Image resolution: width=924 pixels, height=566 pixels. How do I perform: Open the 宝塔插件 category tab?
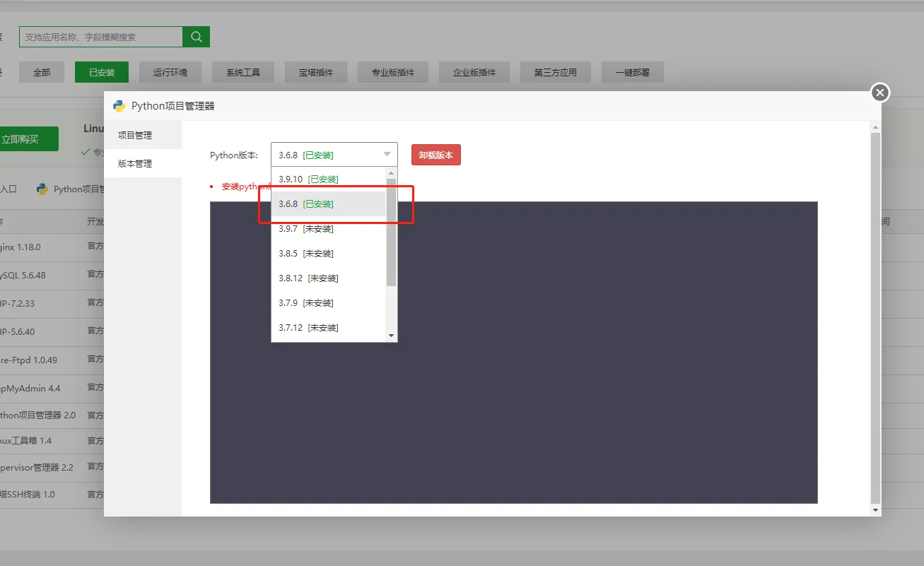click(315, 72)
